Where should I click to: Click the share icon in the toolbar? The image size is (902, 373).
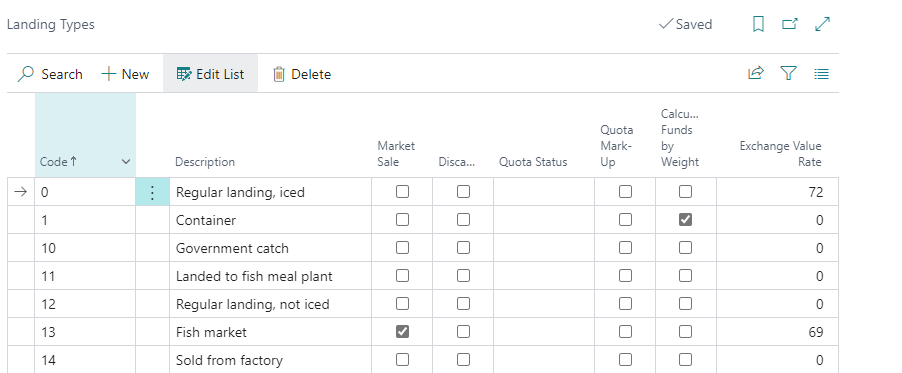coord(755,73)
